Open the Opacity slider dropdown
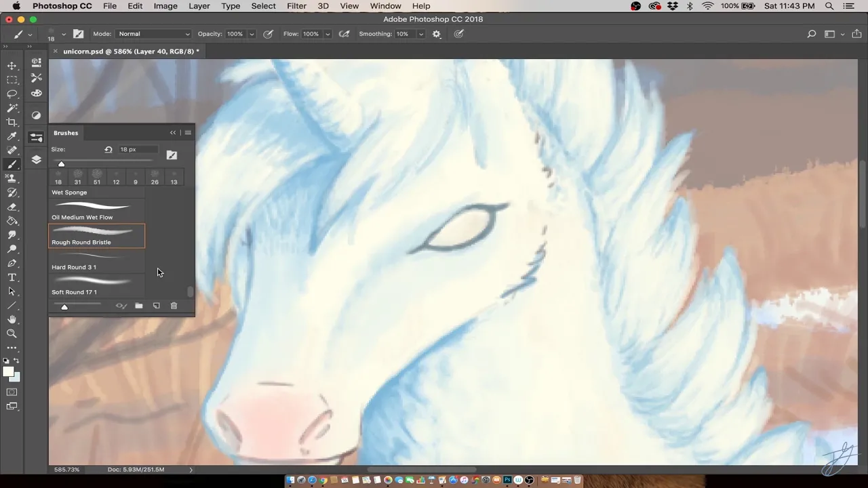Viewport: 868px width, 488px height. click(x=252, y=34)
